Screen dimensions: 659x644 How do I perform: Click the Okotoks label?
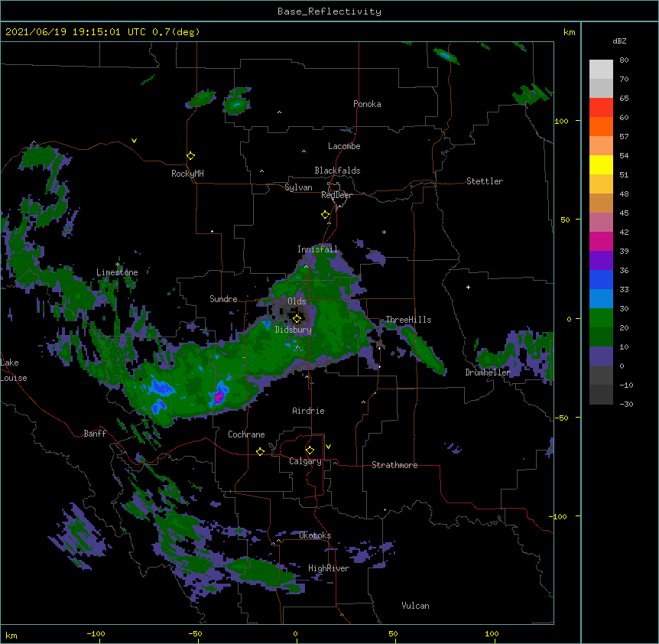pos(315,535)
